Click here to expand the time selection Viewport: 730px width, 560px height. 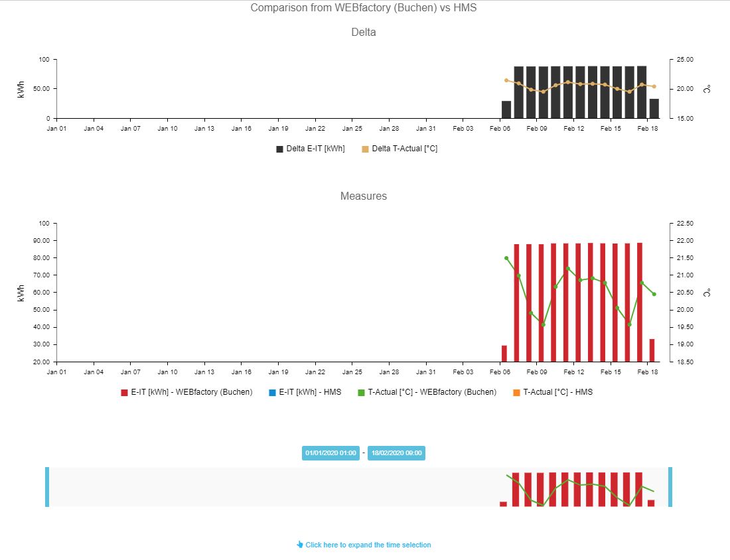[x=368, y=545]
